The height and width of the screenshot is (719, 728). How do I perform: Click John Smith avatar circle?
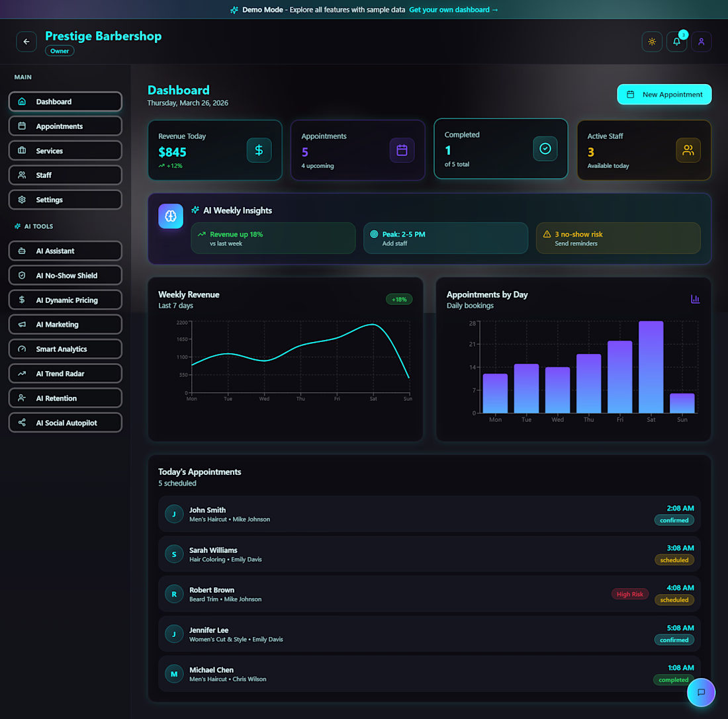pos(174,514)
